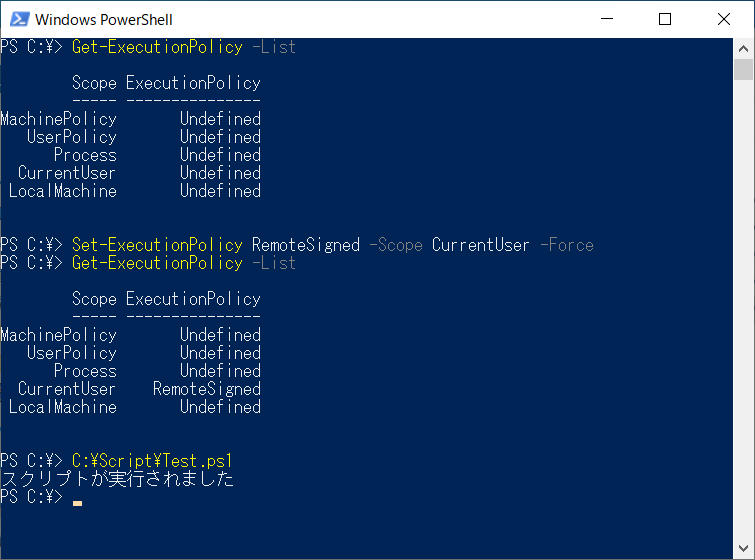This screenshot has width=755, height=560.
Task: Click the Set-ExecutionPolicy command text
Action: pyautogui.click(x=157, y=245)
